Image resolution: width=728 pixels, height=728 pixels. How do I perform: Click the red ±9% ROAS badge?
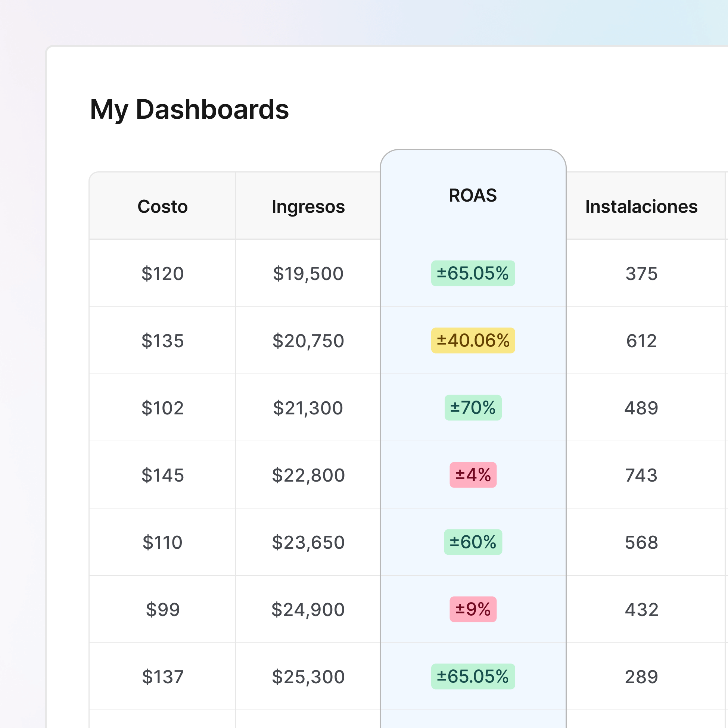[x=473, y=609]
